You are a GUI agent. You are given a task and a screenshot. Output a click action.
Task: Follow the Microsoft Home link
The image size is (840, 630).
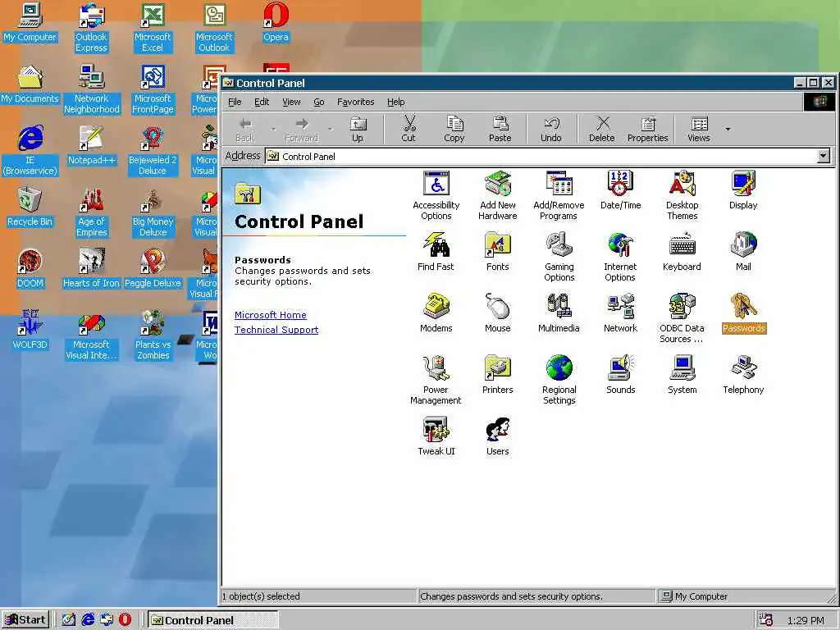[271, 315]
